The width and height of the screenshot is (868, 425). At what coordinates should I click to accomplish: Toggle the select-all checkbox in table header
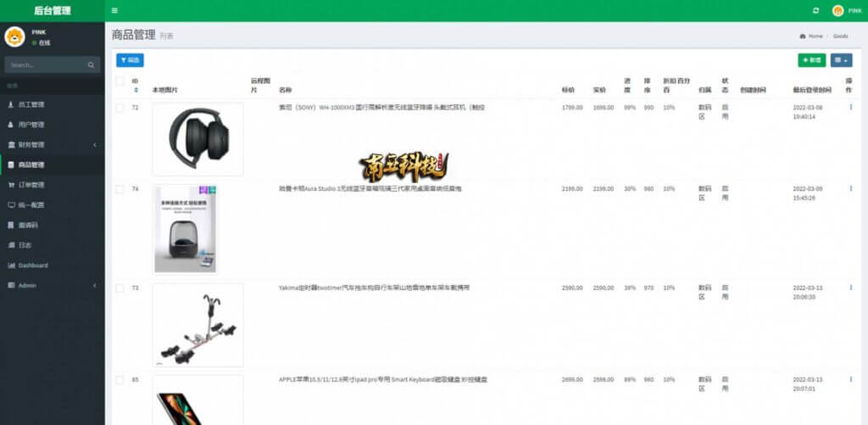[x=120, y=81]
